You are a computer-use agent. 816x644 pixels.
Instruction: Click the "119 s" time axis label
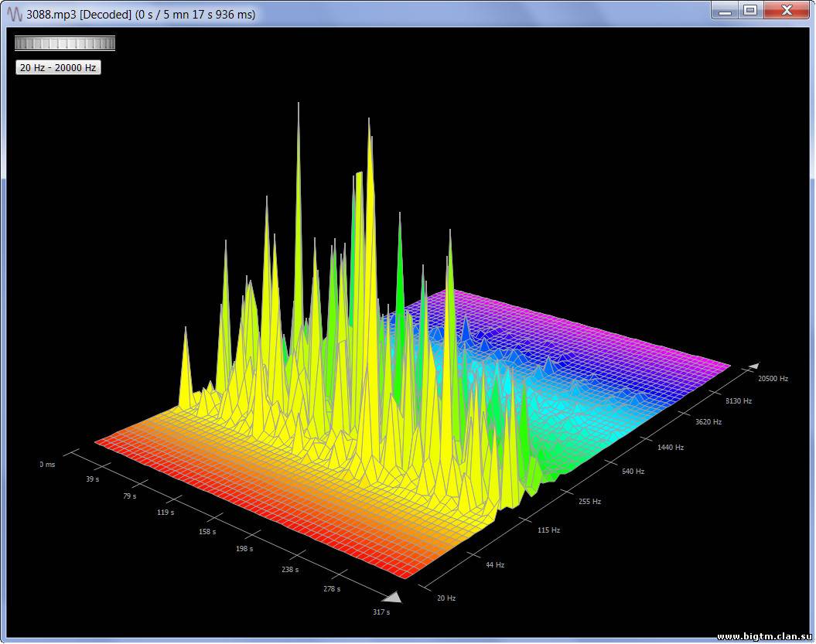166,513
